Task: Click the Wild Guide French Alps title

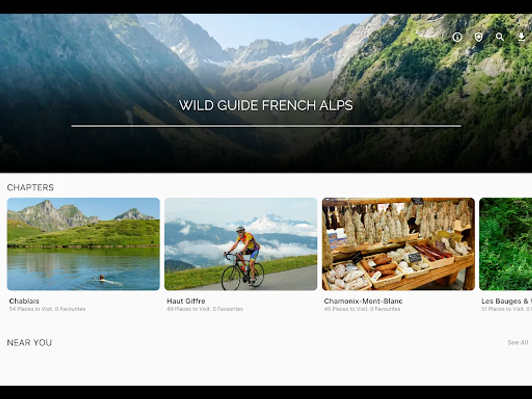Action: pyautogui.click(x=266, y=106)
